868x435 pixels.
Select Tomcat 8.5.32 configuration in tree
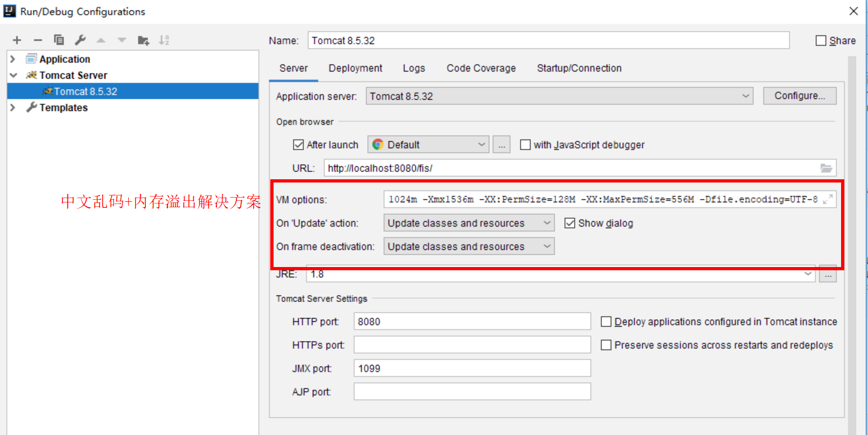(133, 91)
